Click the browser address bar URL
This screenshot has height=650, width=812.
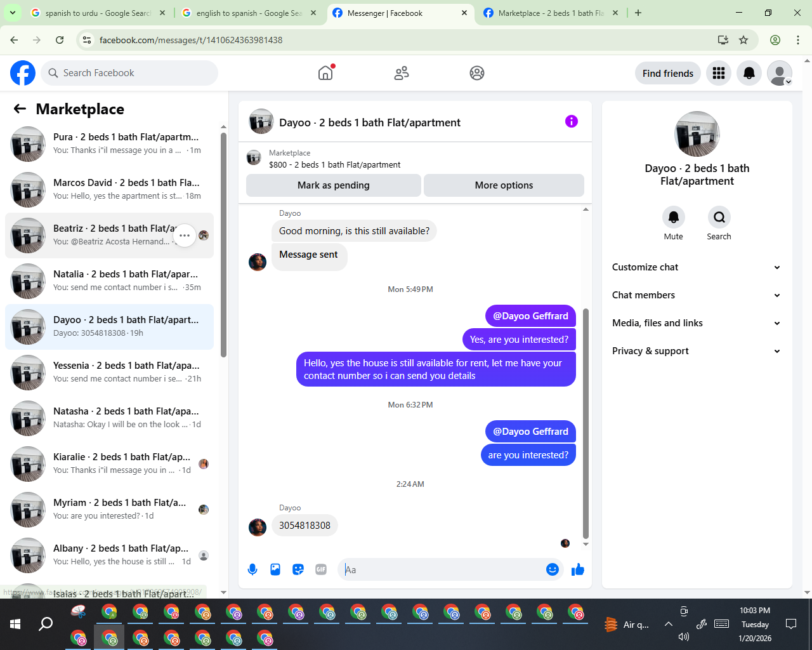(191, 40)
